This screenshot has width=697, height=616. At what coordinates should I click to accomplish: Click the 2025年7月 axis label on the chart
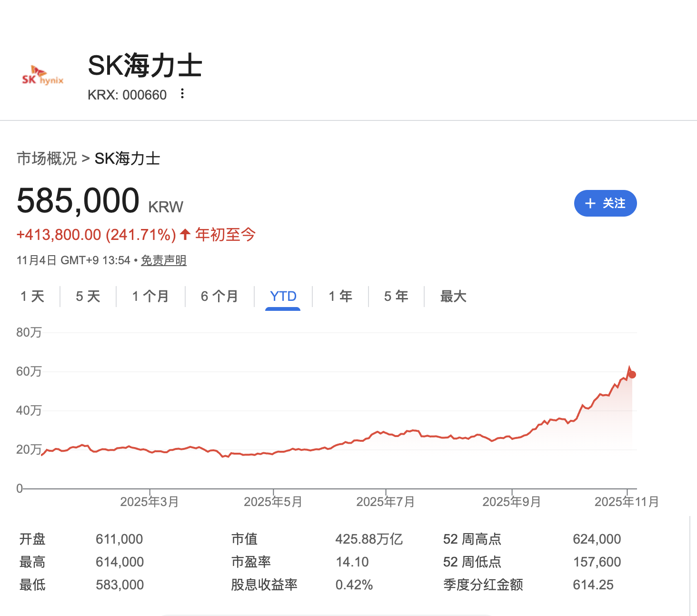(x=386, y=501)
